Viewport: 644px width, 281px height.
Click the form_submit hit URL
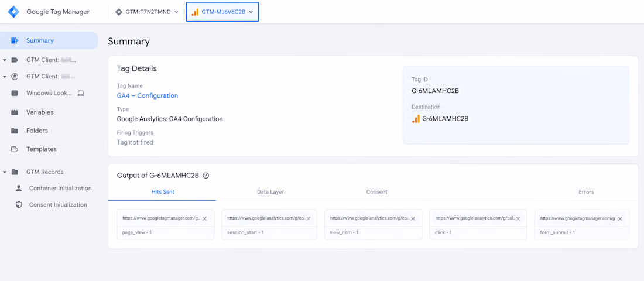coord(578,218)
